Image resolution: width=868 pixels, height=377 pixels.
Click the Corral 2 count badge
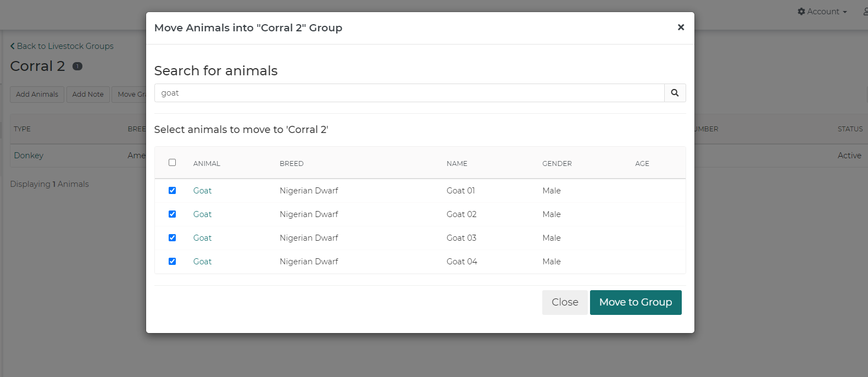(x=77, y=66)
